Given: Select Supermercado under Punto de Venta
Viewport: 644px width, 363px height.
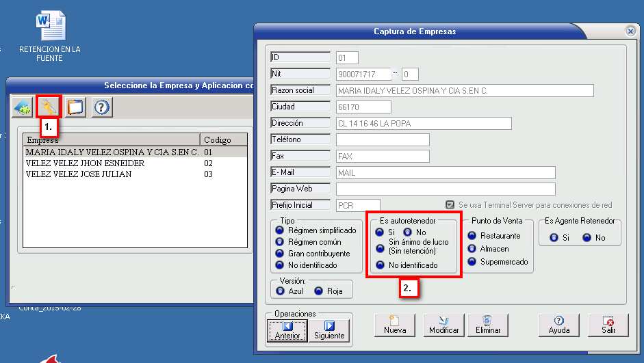Looking at the screenshot, I should pos(472,262).
